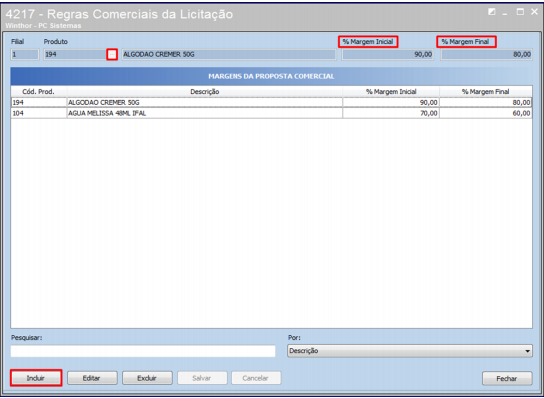The height and width of the screenshot is (398, 544).
Task: Click code cell 104 in the table
Action: point(39,113)
